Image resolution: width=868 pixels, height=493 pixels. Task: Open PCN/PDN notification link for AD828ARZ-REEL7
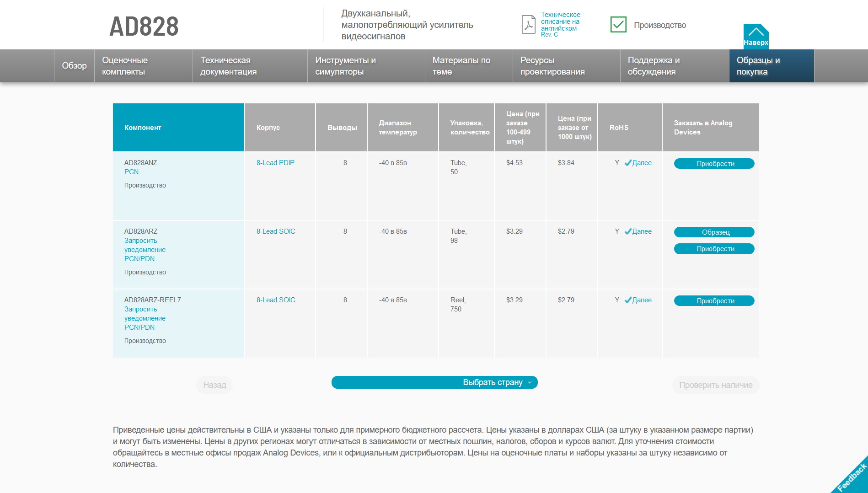pos(145,318)
